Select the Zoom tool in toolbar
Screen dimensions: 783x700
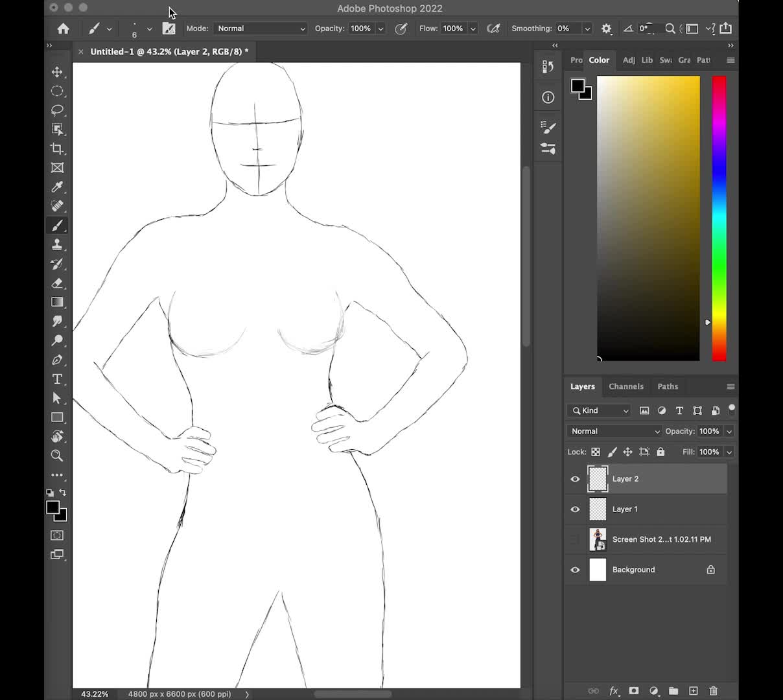(x=57, y=456)
